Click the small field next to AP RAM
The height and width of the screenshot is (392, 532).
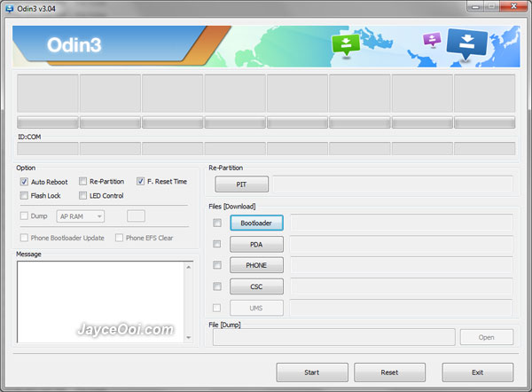[x=136, y=216]
